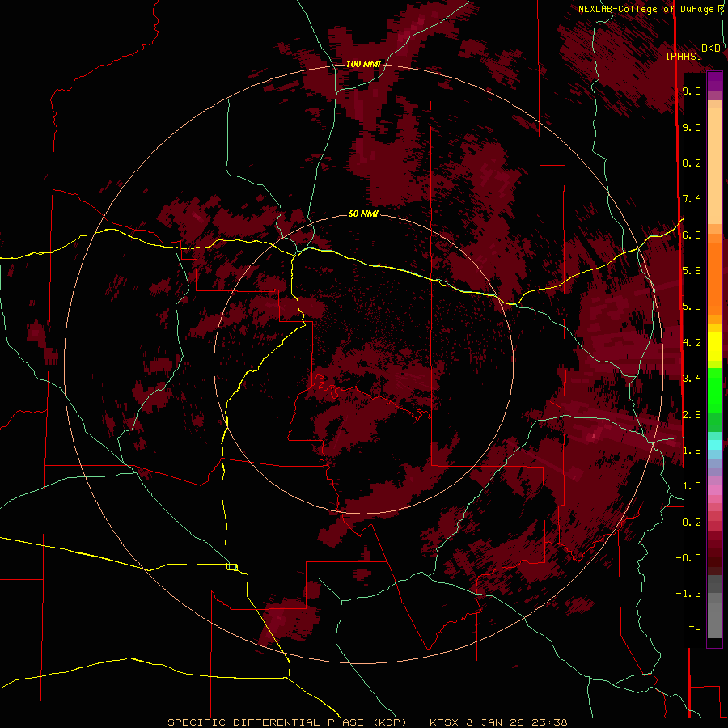
Task: Click the 4.2 value on the color scale
Action: pyautogui.click(x=692, y=343)
